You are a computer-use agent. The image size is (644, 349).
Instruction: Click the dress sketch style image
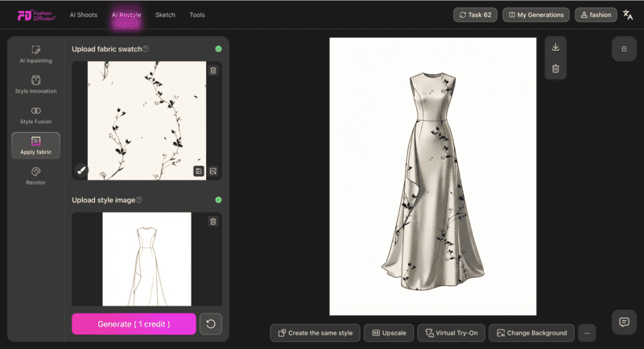(x=147, y=259)
